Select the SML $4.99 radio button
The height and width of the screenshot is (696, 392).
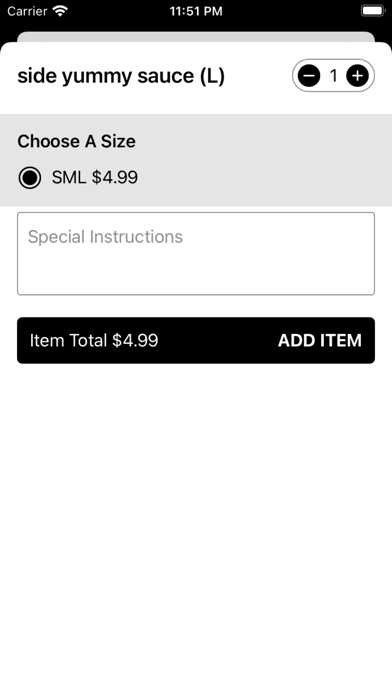tap(30, 178)
